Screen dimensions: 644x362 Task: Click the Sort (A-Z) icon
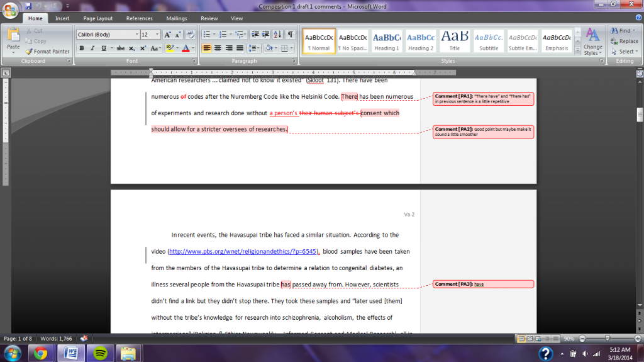tap(279, 35)
